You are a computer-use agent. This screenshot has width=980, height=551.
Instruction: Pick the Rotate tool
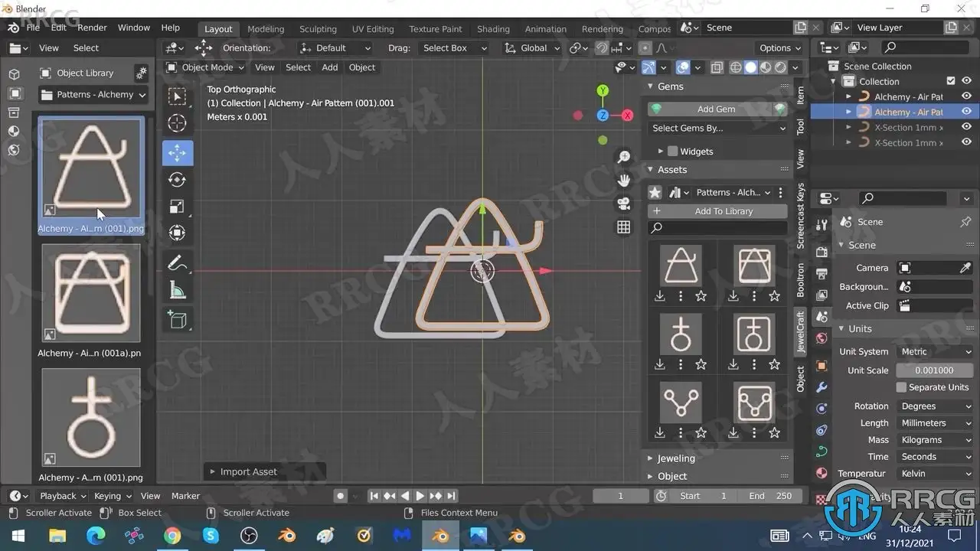[177, 180]
